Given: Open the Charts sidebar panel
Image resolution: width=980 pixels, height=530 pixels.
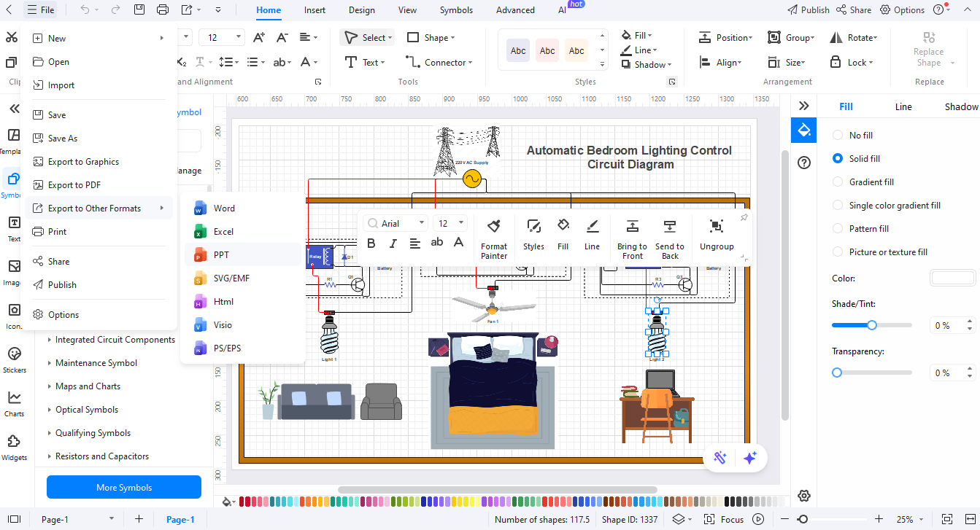Looking at the screenshot, I should (14, 403).
